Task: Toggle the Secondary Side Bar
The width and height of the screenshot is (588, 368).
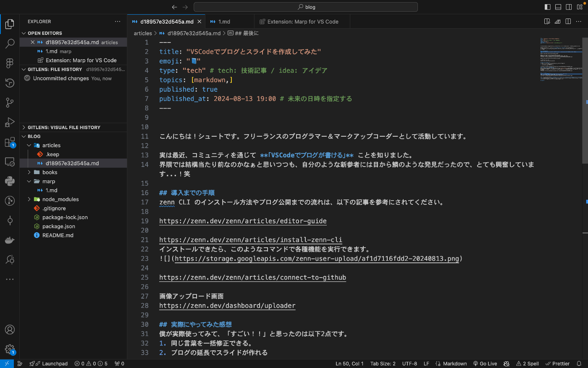Action: 569,7
